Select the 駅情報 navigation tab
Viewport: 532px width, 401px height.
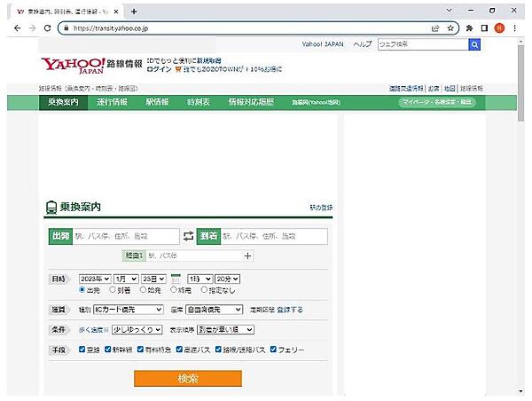[157, 102]
